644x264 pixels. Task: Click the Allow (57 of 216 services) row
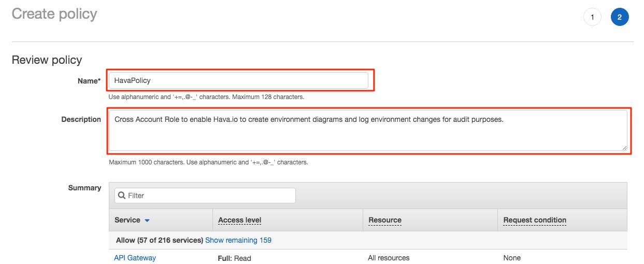coord(368,240)
